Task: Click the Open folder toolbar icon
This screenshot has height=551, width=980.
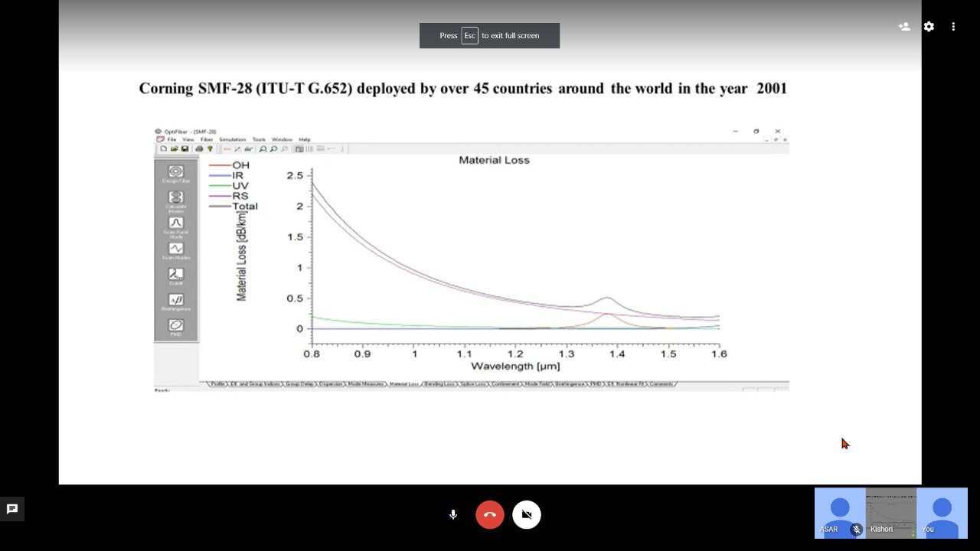Action: [174, 148]
